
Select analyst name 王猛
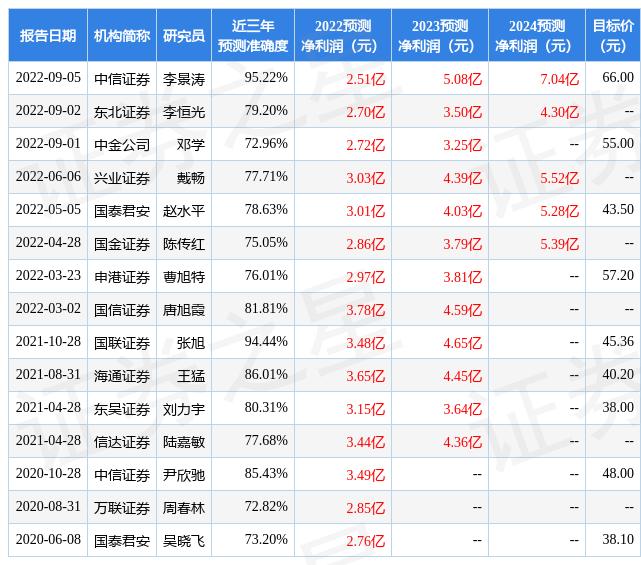click(191, 377)
